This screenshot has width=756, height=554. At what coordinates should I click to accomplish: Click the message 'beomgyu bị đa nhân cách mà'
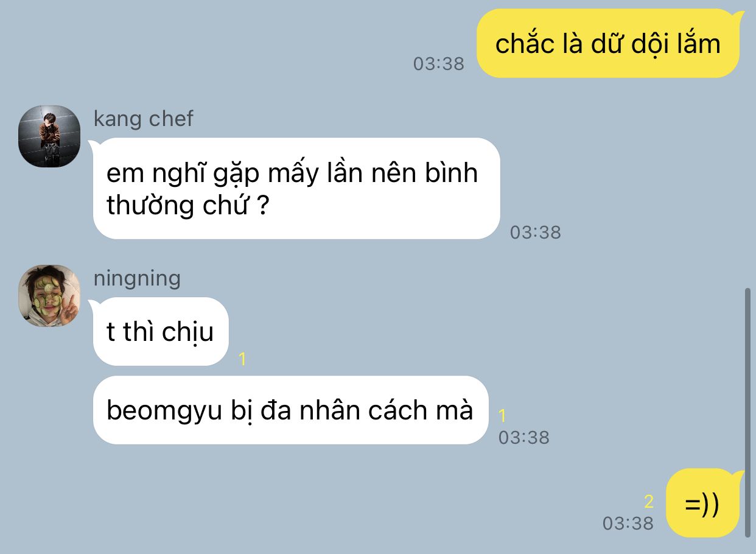pyautogui.click(x=290, y=410)
